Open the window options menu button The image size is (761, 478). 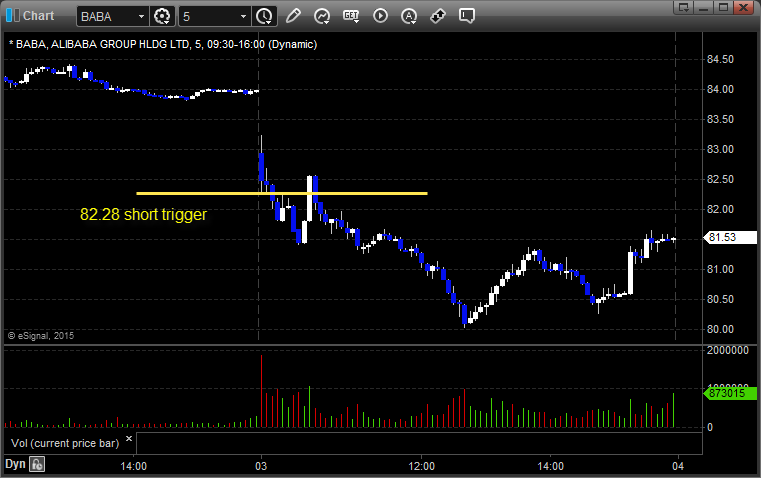[684, 7]
